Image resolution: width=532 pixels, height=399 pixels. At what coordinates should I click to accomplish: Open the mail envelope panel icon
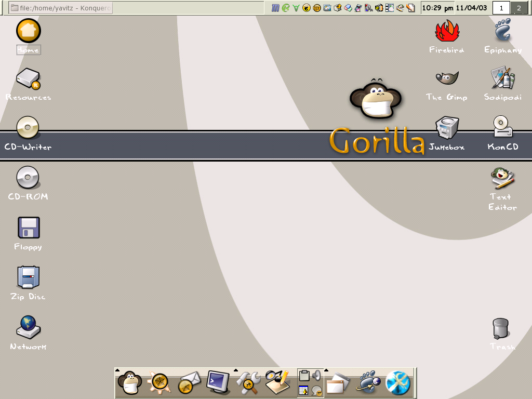[x=189, y=383]
